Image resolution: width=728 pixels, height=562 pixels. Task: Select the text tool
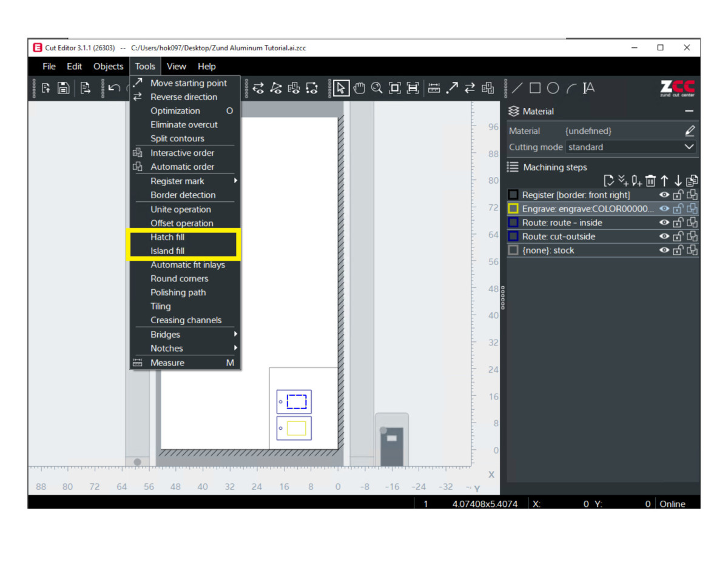588,89
